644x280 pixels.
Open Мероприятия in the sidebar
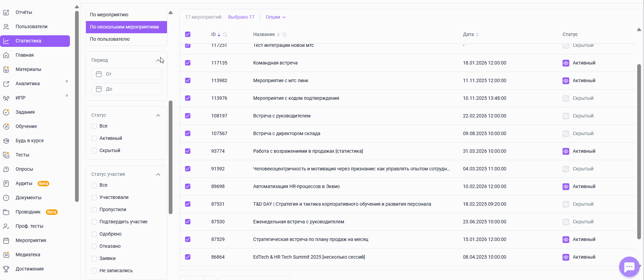(x=31, y=240)
